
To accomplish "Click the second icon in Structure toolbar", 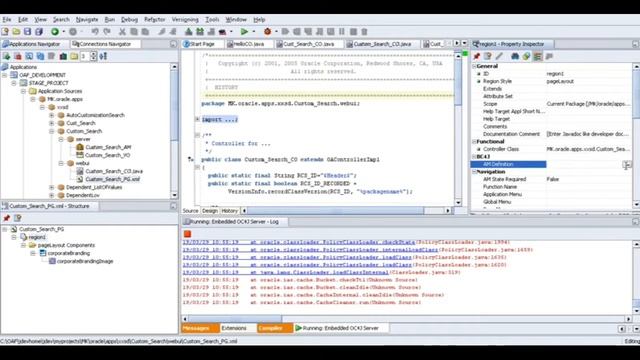I will 18,218.
